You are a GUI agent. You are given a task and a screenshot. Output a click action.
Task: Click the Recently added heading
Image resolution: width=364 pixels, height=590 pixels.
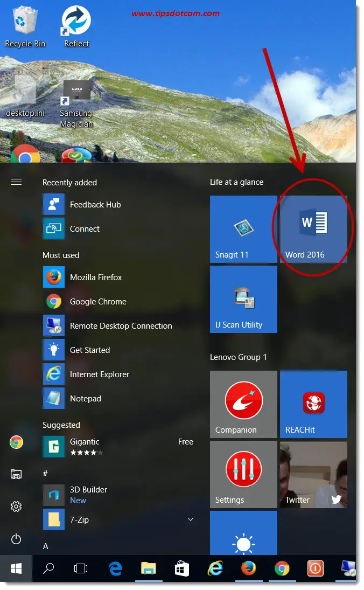69,183
